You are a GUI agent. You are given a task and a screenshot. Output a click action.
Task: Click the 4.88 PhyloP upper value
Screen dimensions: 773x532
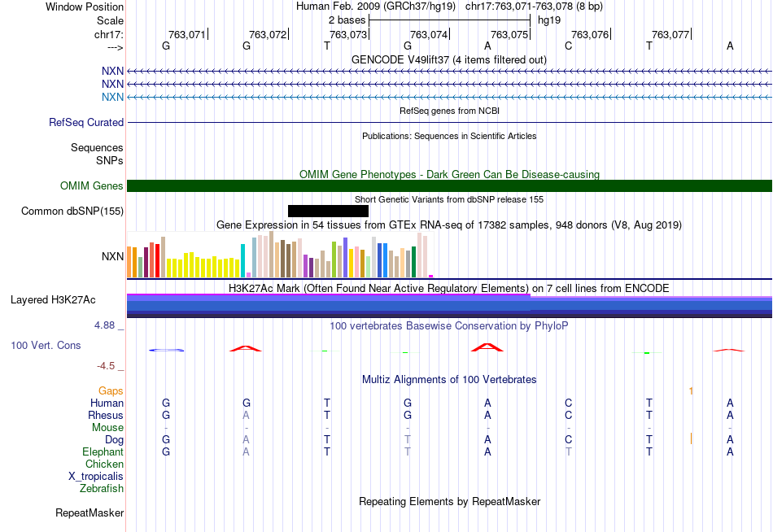point(104,325)
